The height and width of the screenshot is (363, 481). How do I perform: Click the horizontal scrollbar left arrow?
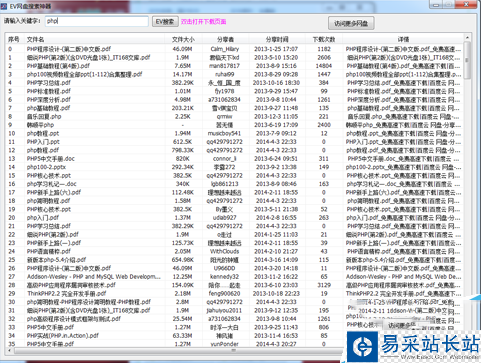point(9,350)
